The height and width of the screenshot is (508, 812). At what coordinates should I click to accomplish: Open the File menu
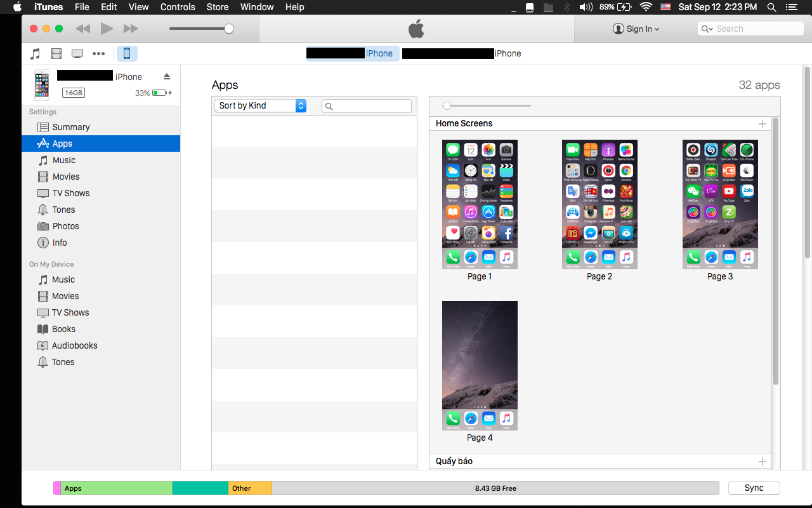coord(82,7)
